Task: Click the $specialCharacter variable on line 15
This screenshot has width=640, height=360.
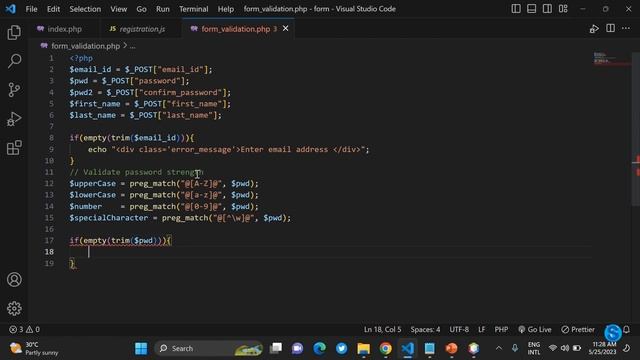Action: (x=109, y=218)
